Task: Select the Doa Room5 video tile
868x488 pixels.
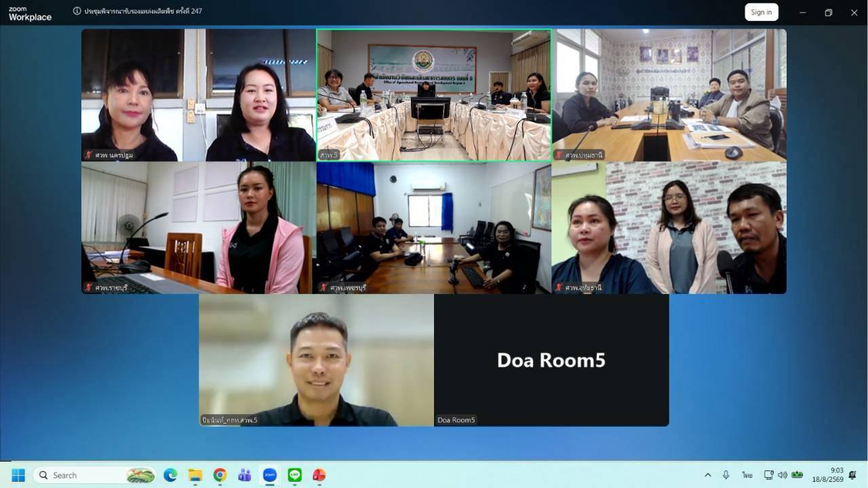Action: point(551,360)
